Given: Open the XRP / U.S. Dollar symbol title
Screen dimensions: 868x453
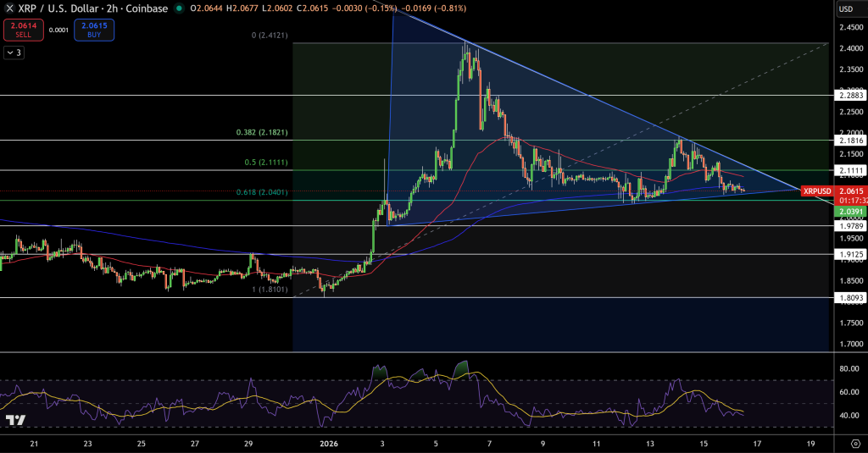Looking at the screenshot, I should coord(93,8).
